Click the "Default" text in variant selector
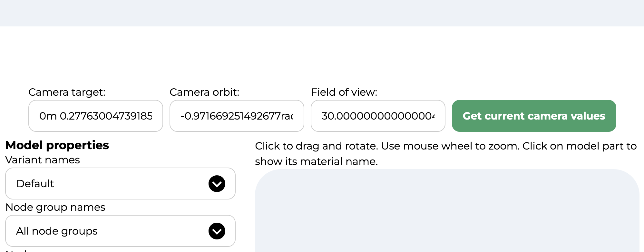644x252 pixels. pos(35,184)
